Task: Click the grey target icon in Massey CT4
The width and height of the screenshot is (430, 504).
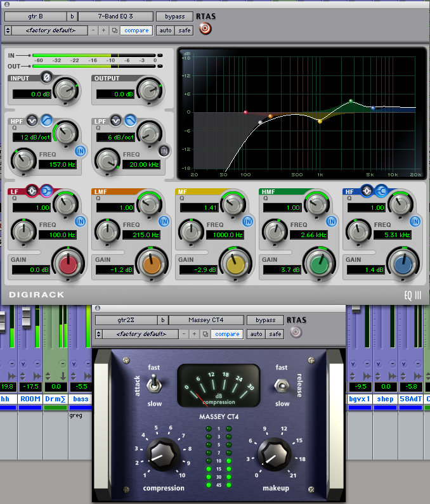Action: click(296, 332)
